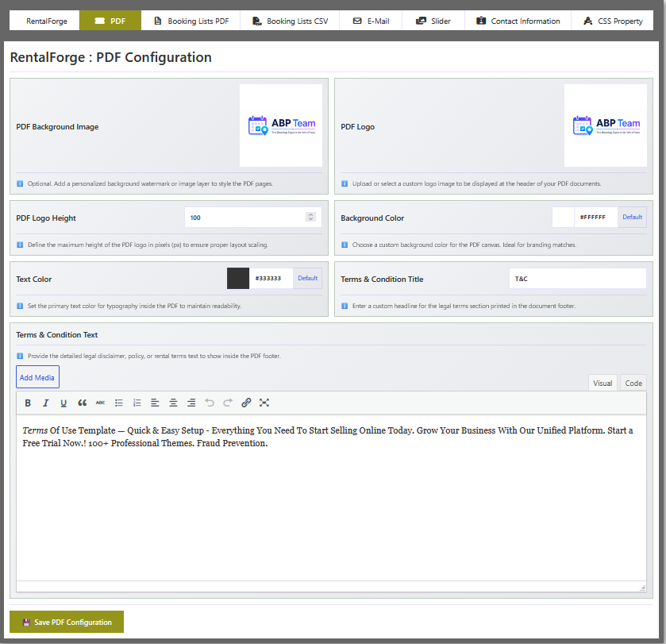Screen dimensions: 666x644
Task: Open the RentalForge tab
Action: point(44,21)
